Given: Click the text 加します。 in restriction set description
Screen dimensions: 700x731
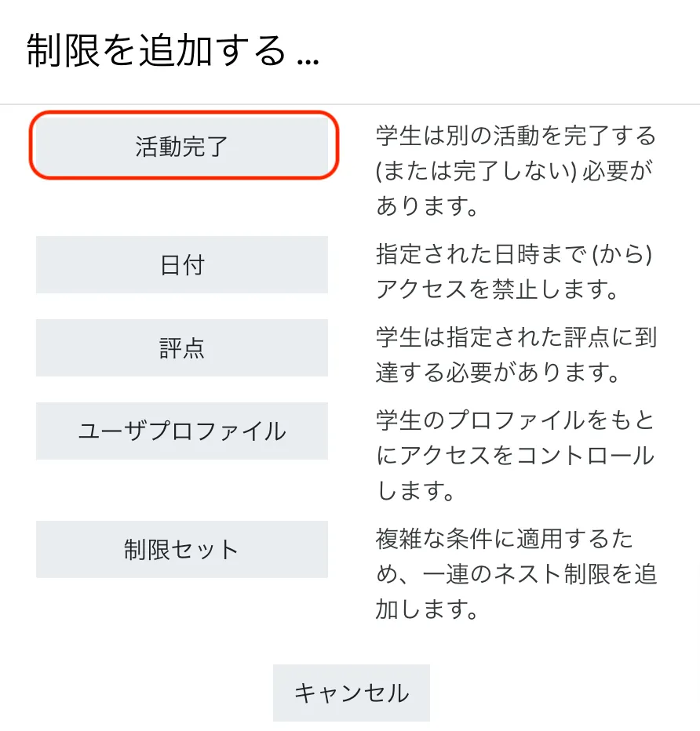Looking at the screenshot, I should [427, 609].
